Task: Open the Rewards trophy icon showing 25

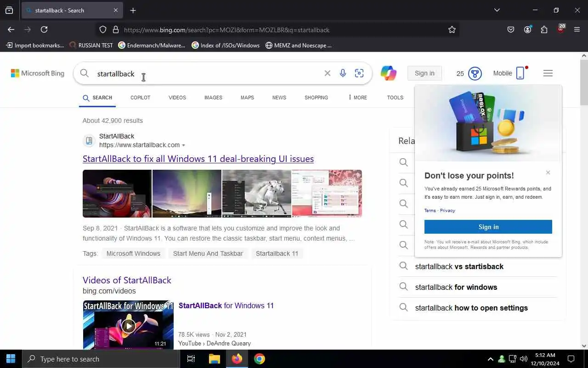Action: pos(475,74)
